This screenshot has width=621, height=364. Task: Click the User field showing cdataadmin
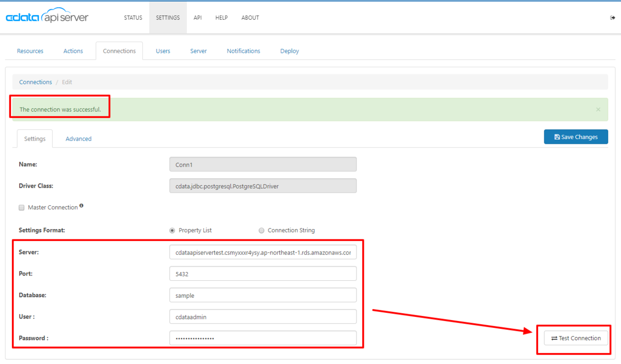(x=263, y=316)
